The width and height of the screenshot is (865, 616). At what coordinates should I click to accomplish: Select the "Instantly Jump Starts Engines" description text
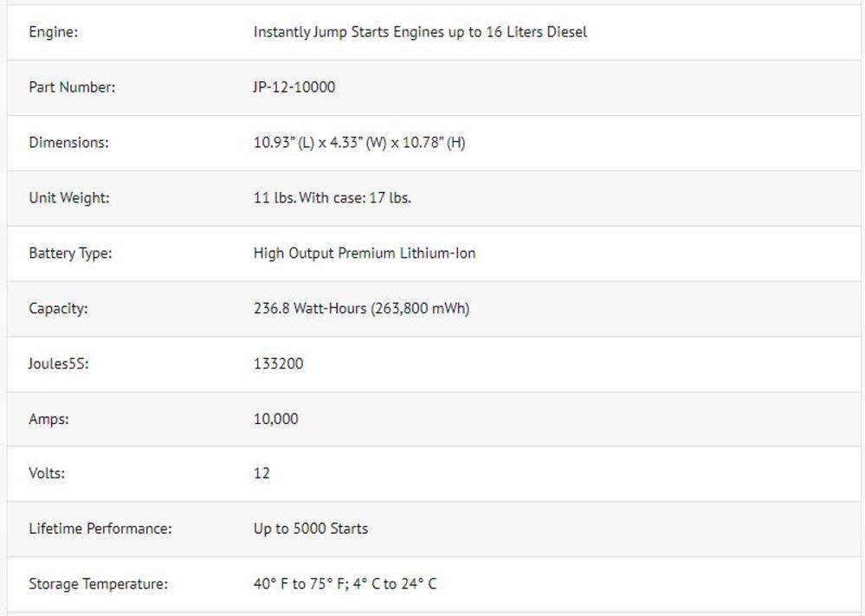point(420,32)
